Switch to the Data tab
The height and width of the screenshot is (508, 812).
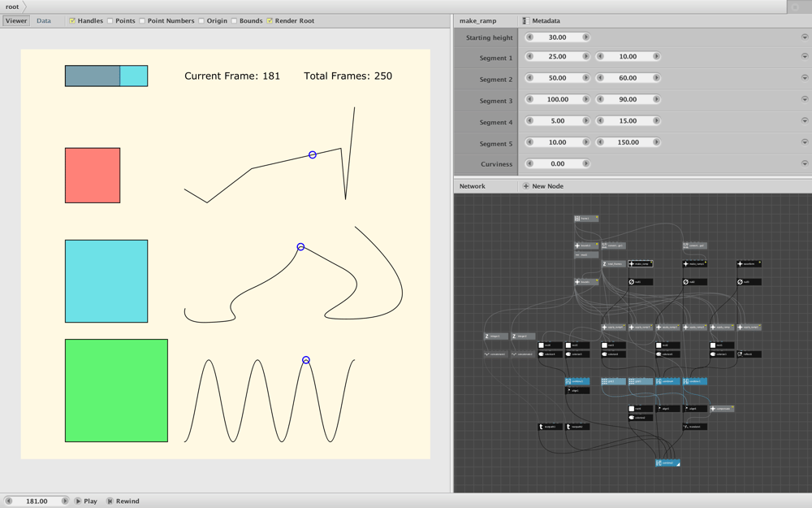point(44,21)
